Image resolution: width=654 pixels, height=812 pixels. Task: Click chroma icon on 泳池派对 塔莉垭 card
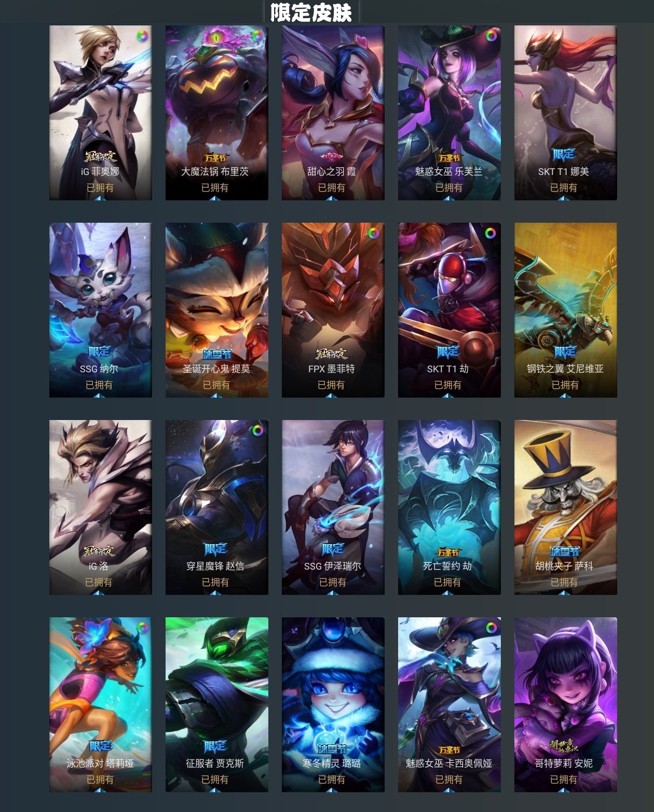[142, 628]
